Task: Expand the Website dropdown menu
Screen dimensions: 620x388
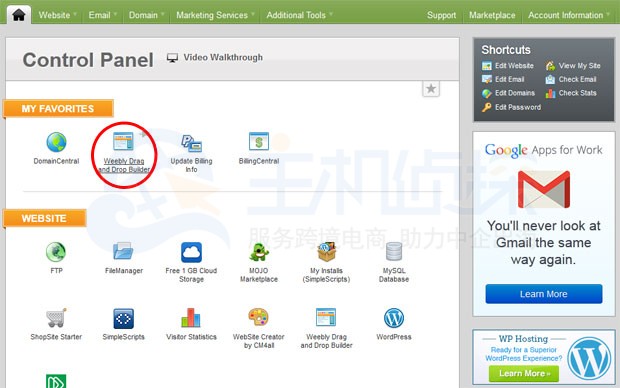Action: coord(57,15)
